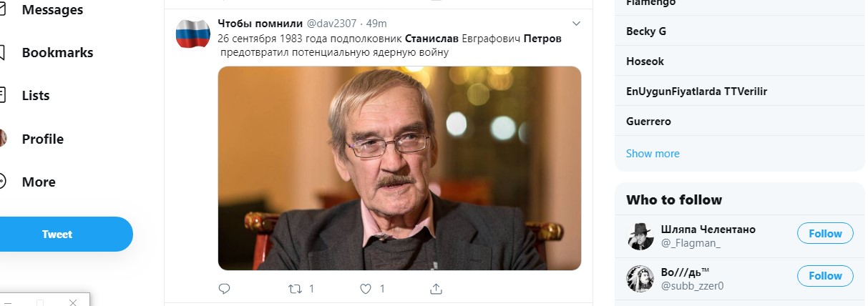
Task: Open the photo of the elderly man
Action: point(399,168)
